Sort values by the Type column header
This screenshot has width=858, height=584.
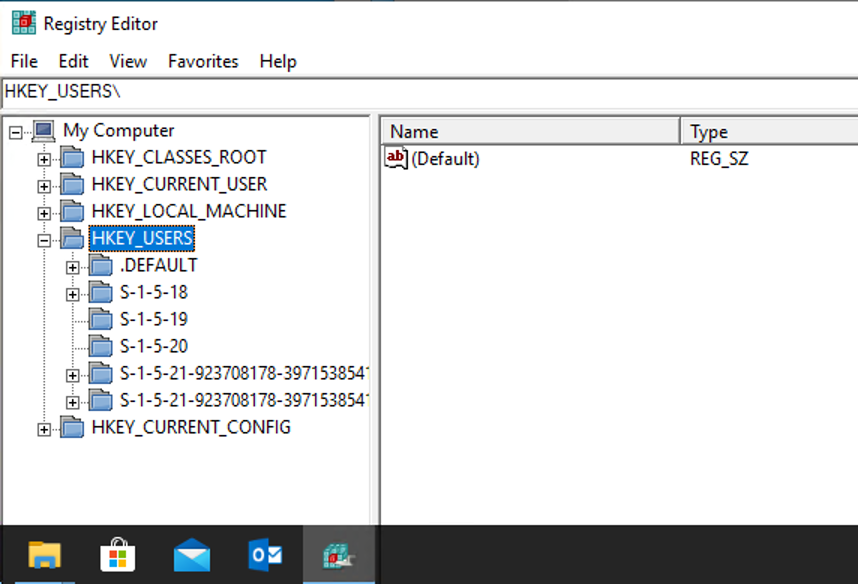pos(769,131)
